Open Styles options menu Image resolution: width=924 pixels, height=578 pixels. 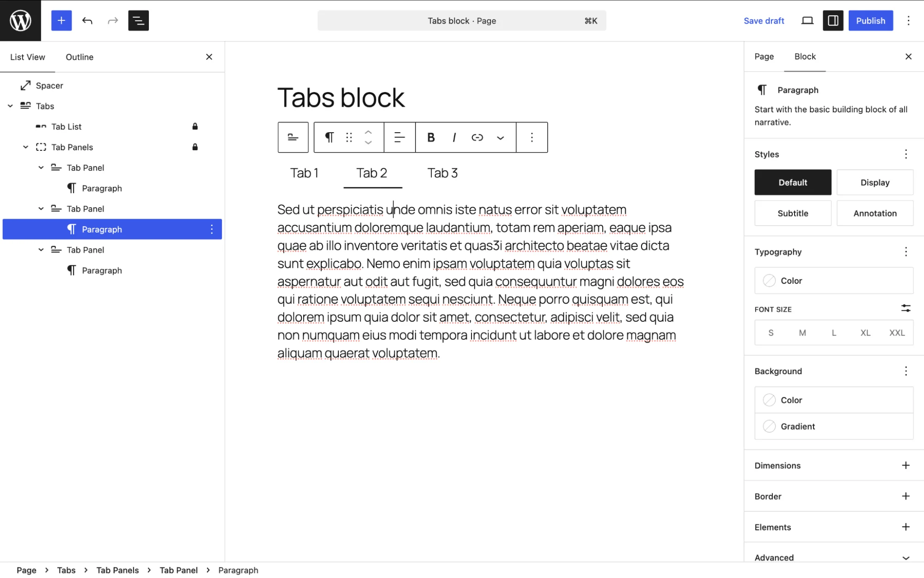click(x=906, y=154)
